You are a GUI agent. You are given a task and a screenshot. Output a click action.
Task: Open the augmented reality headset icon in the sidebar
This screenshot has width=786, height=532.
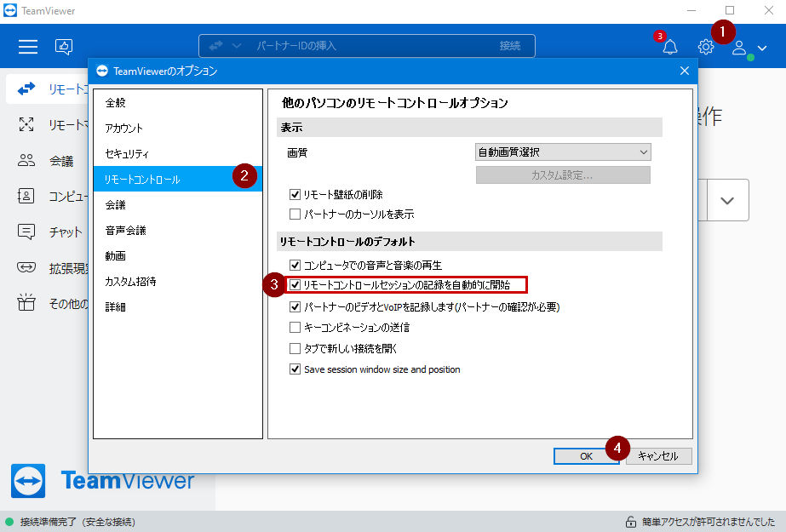click(26, 267)
